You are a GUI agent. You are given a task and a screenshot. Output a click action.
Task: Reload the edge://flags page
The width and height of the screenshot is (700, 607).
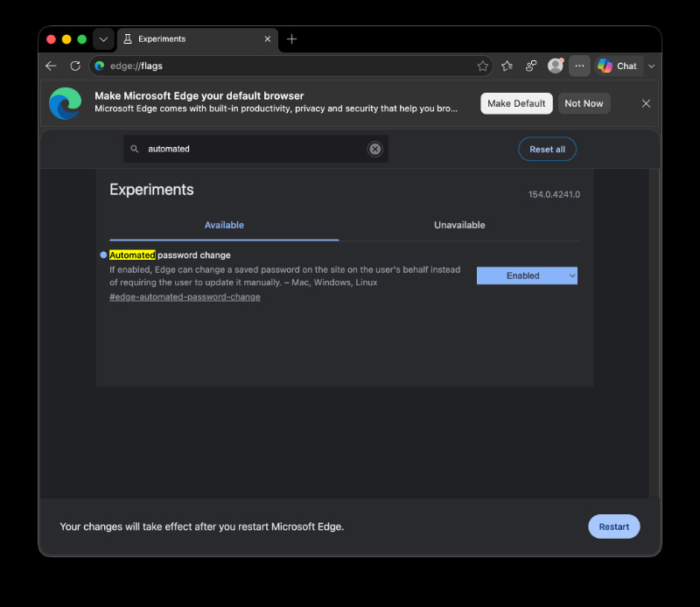[75, 66]
